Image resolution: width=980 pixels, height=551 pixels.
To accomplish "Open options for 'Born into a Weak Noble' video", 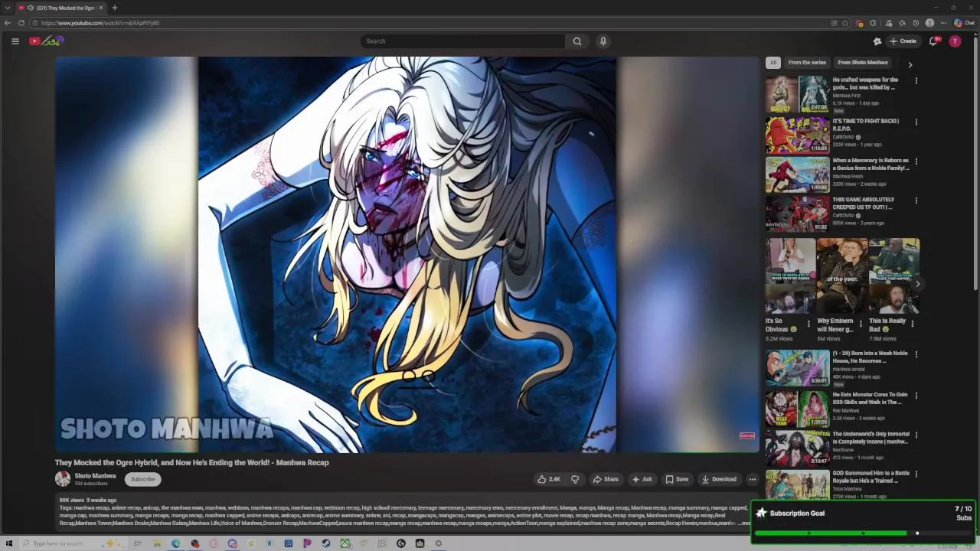I will (x=916, y=355).
